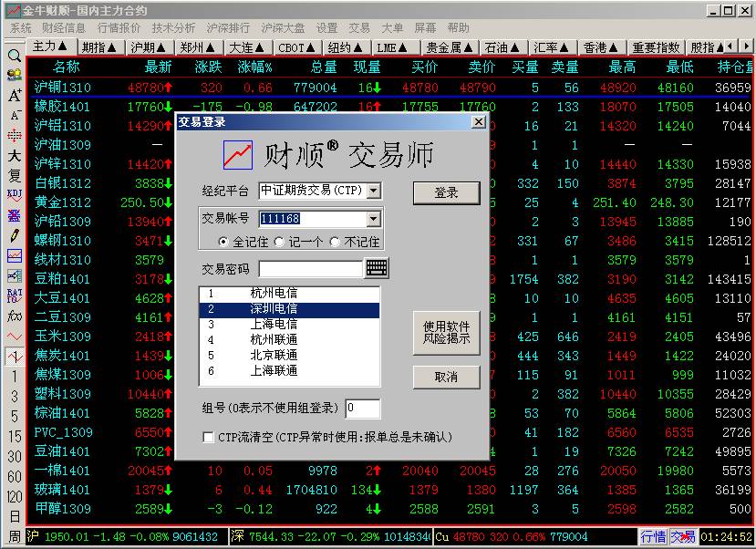Open the 技术分析 menu

[173, 28]
